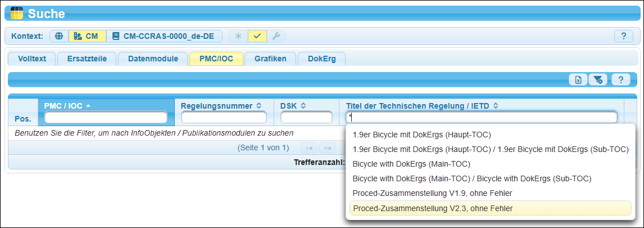Clear all table filters
The image size is (644, 228).
tap(598, 80)
